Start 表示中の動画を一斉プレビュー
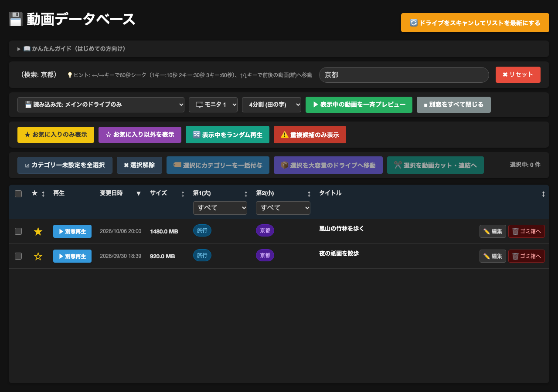Screen dimensions: 558x392 pyautogui.click(x=359, y=105)
